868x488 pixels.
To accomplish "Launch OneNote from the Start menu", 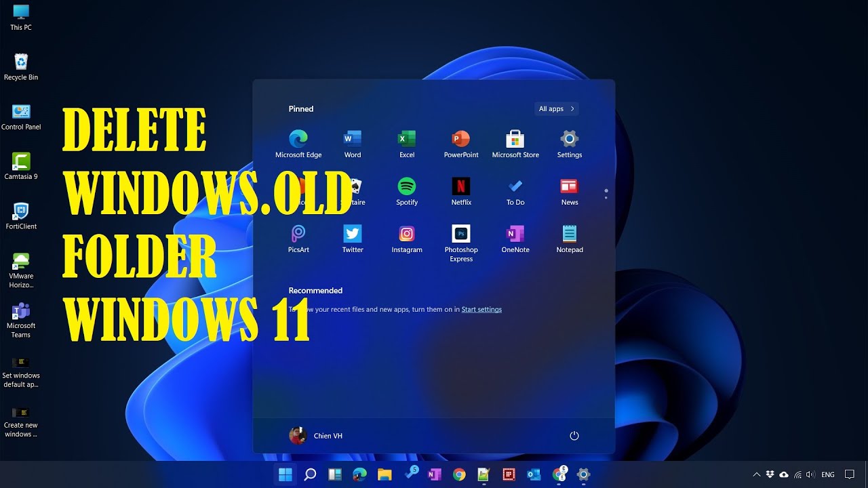I will [x=515, y=239].
